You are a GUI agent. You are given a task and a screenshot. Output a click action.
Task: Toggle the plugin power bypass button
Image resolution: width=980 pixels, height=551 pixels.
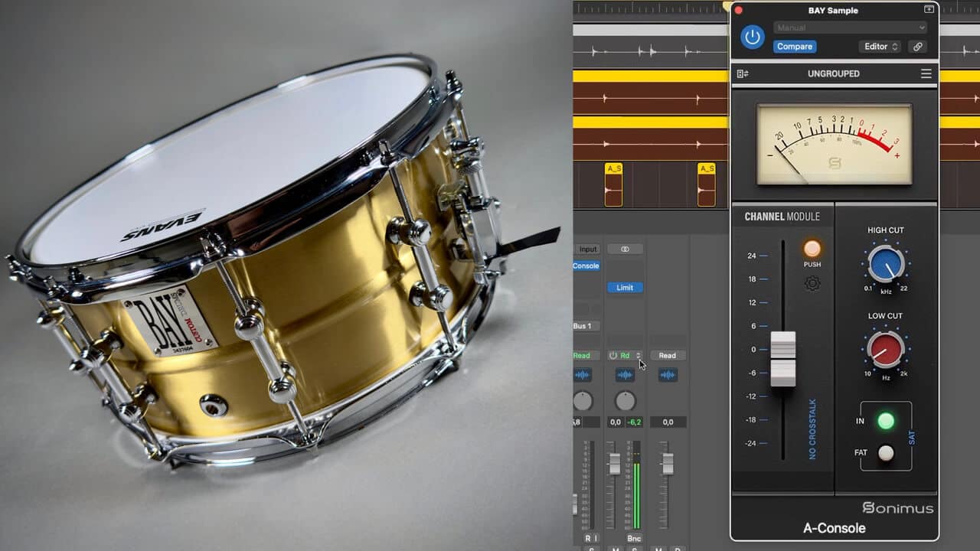(753, 37)
